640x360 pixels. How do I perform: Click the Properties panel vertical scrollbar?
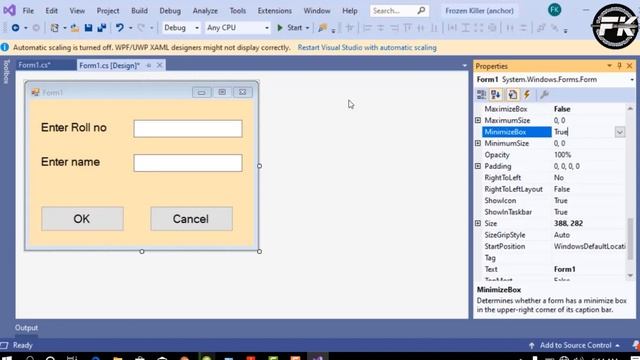(630, 239)
